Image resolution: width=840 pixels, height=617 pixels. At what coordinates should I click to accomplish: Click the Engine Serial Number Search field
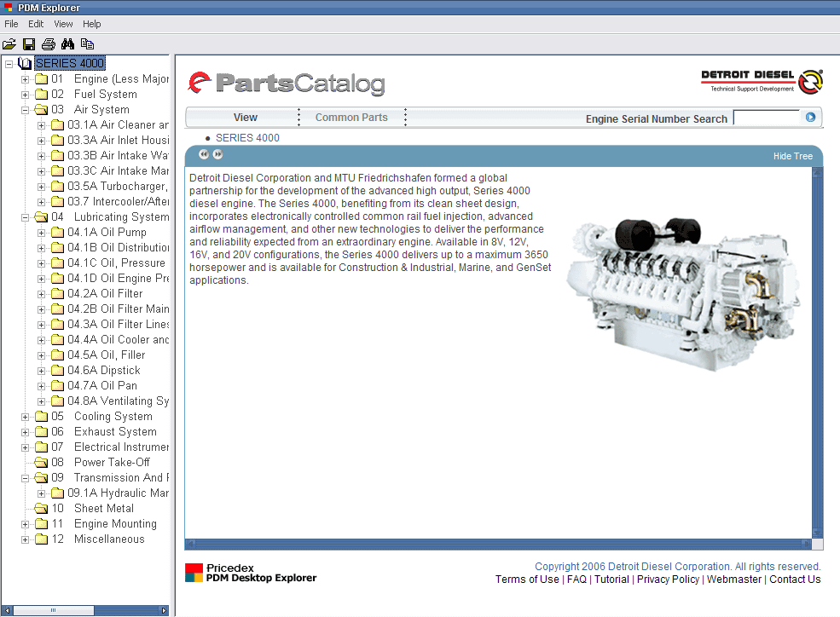pyautogui.click(x=767, y=118)
